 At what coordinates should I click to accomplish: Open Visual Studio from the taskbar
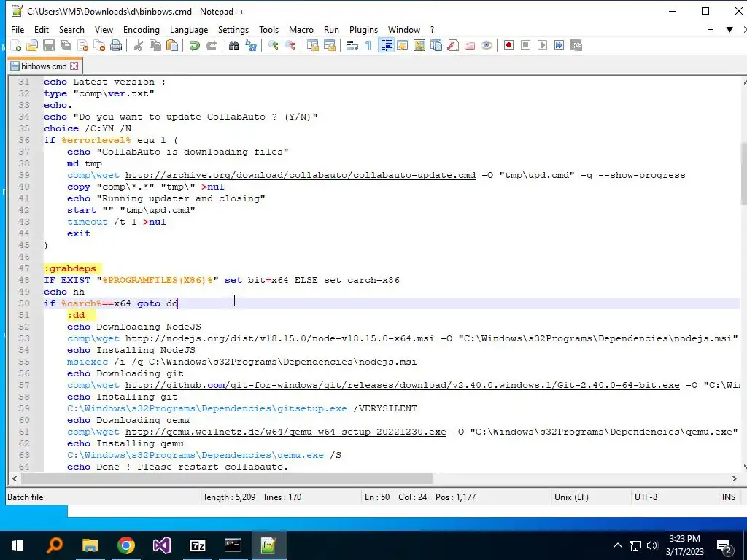coord(161,545)
